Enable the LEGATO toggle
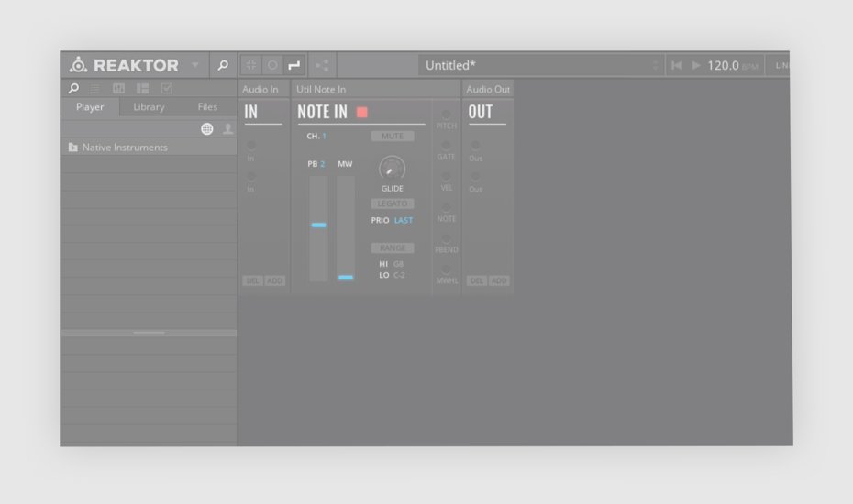This screenshot has height=504, width=853. coord(392,203)
